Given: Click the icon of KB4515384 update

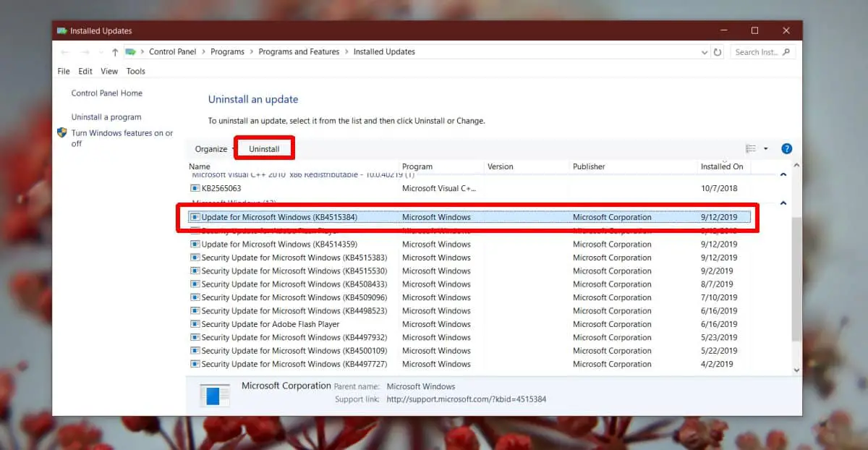Looking at the screenshot, I should [x=195, y=217].
